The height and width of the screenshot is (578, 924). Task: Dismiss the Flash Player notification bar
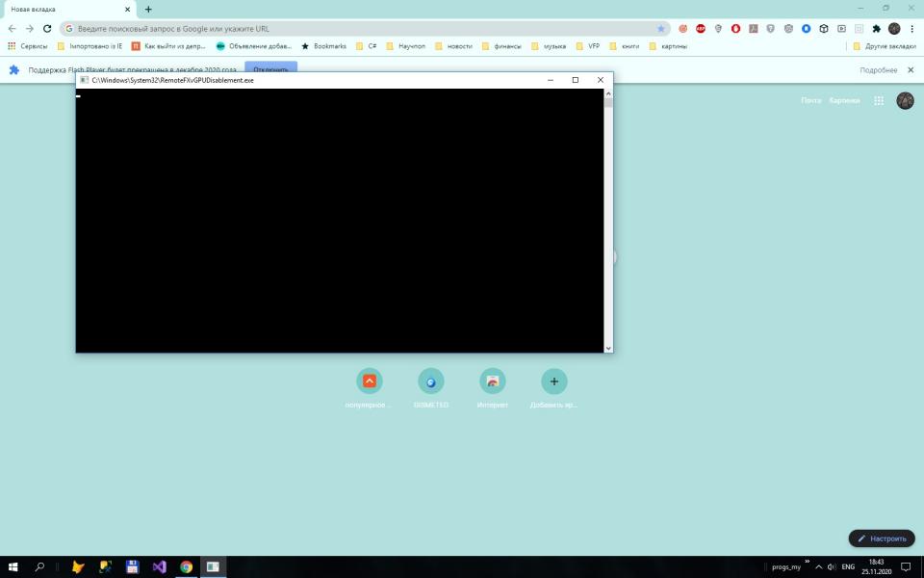pyautogui.click(x=911, y=70)
